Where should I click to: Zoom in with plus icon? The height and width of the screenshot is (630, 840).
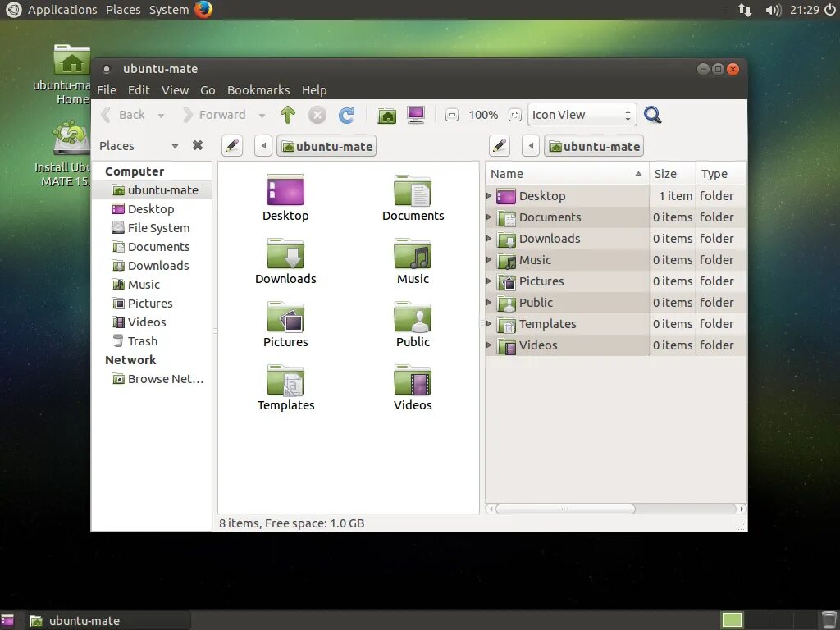coord(515,115)
